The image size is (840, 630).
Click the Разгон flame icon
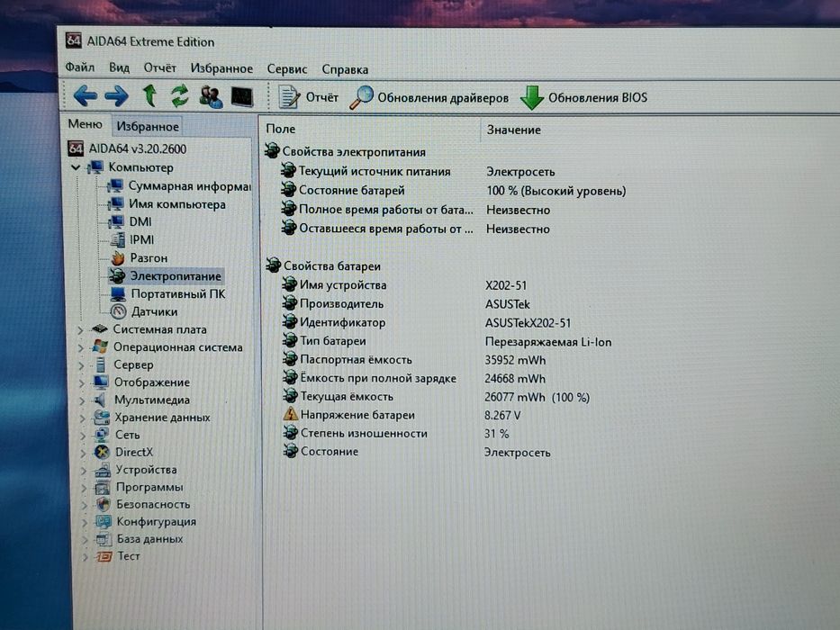click(118, 258)
